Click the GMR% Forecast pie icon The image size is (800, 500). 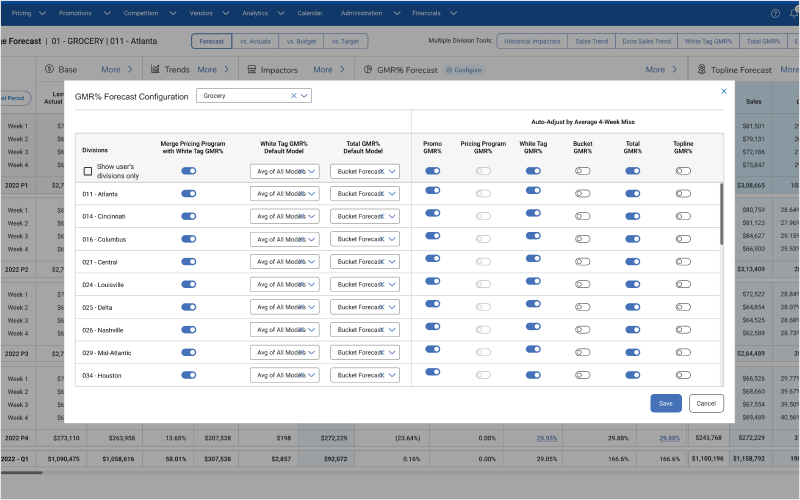tap(367, 70)
